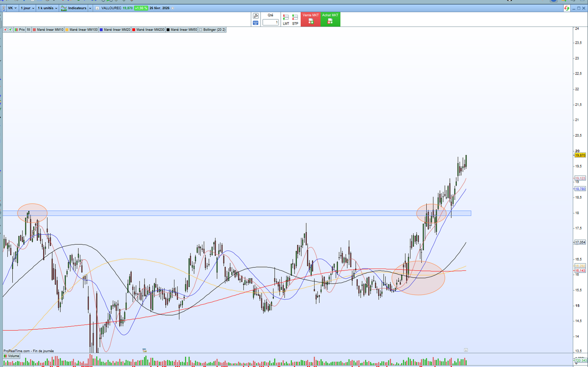Place a STP stop order
Viewport: 588px width, 367px height.
[x=295, y=20]
